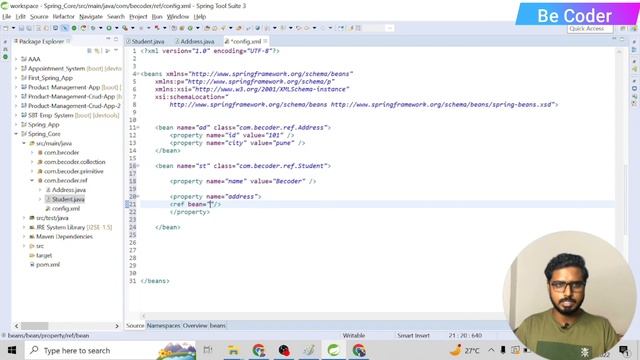This screenshot has height=360, width=640.
Task: Click the Quick Access search field
Action: [590, 29]
